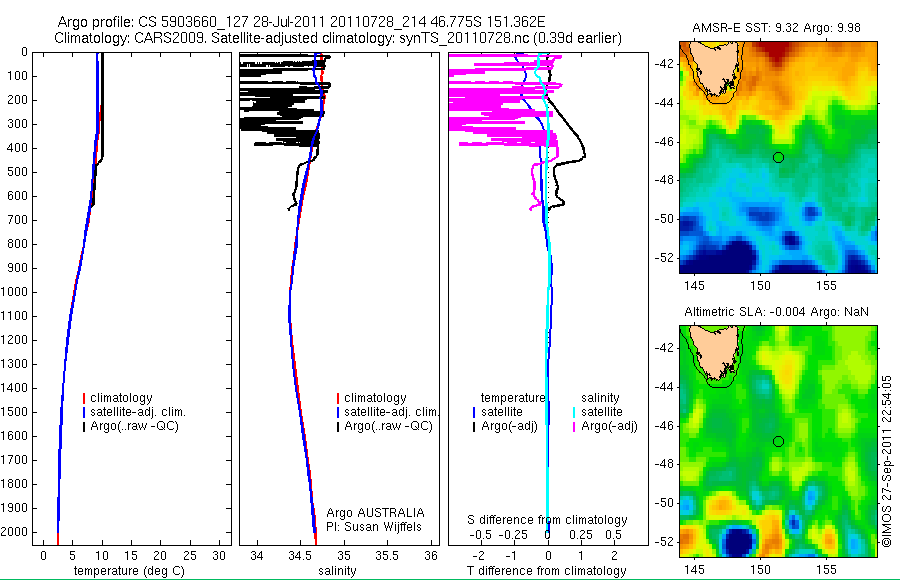Click the Tasmania landmass on the SST map
Screen dimensions: 900x580
tap(712, 66)
